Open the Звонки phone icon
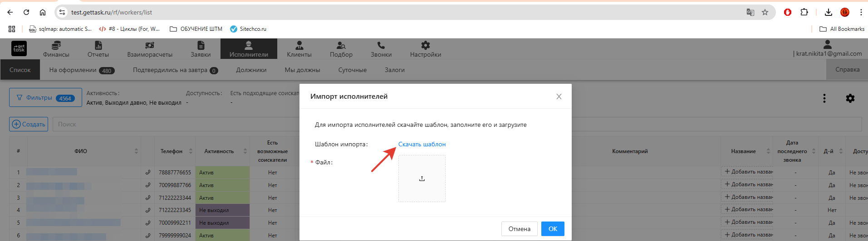Screen dimensions: 868x241 [x=381, y=45]
